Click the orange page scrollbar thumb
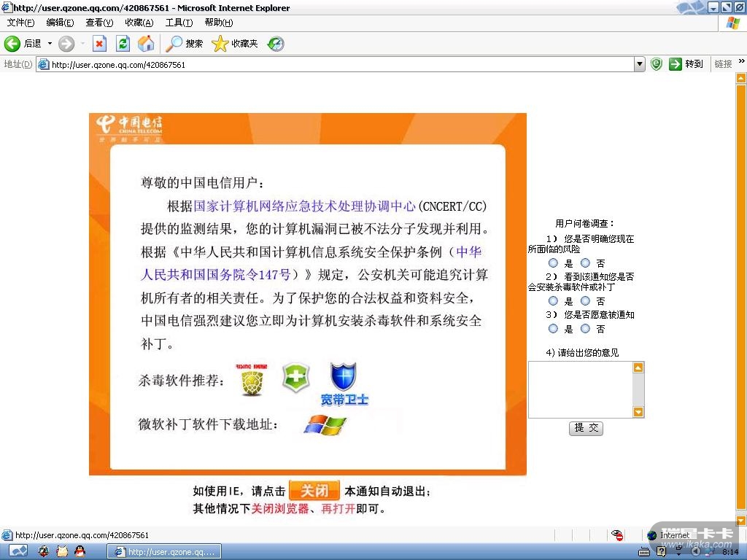 click(x=741, y=297)
